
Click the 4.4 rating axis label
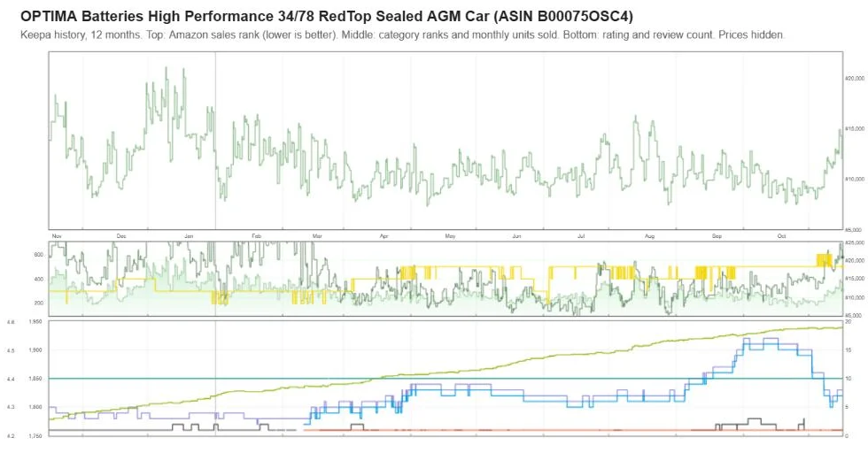[11, 379]
